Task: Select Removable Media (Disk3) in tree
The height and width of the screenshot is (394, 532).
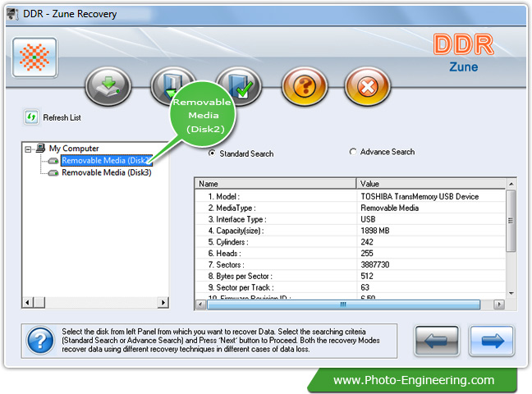Action: click(107, 172)
